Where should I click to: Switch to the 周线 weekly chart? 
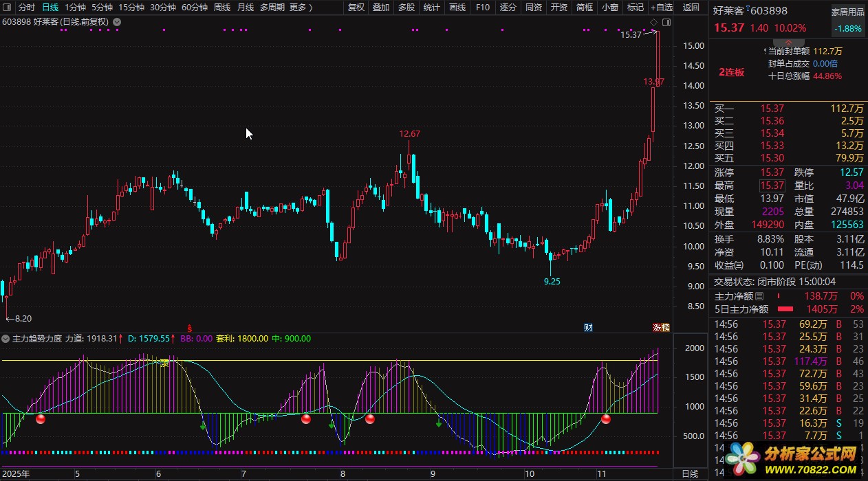coord(222,8)
